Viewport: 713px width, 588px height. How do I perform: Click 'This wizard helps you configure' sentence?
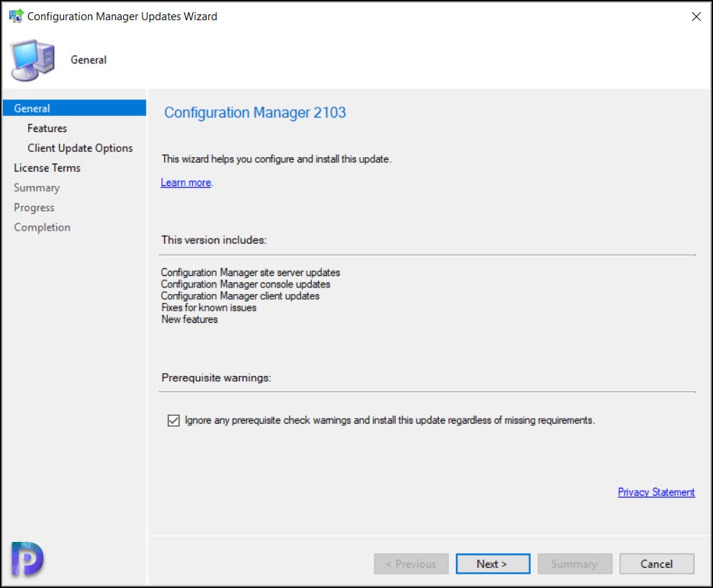click(277, 159)
